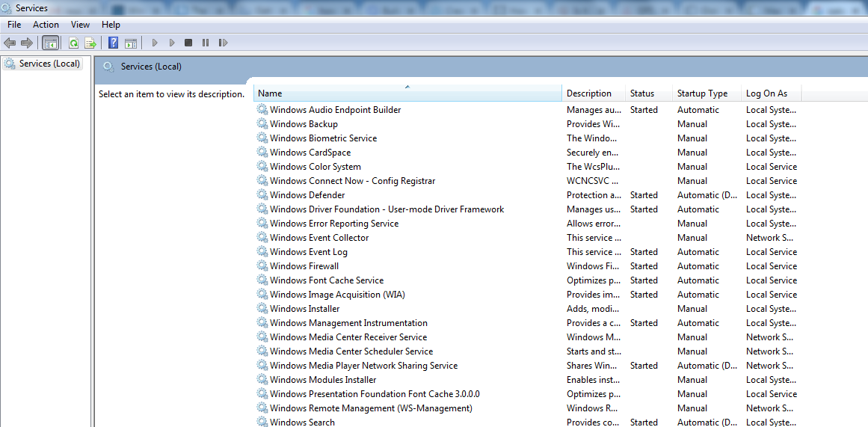Open the Action menu

coord(46,25)
